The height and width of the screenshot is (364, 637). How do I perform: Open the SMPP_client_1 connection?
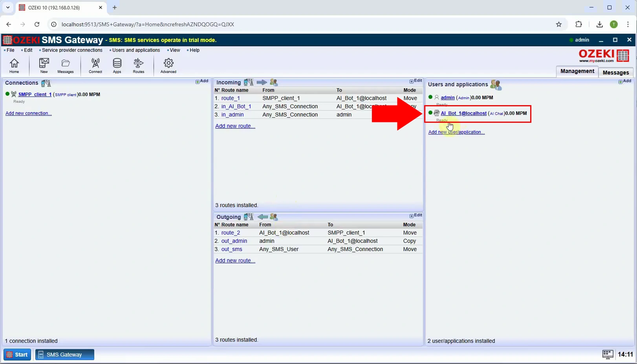point(35,95)
